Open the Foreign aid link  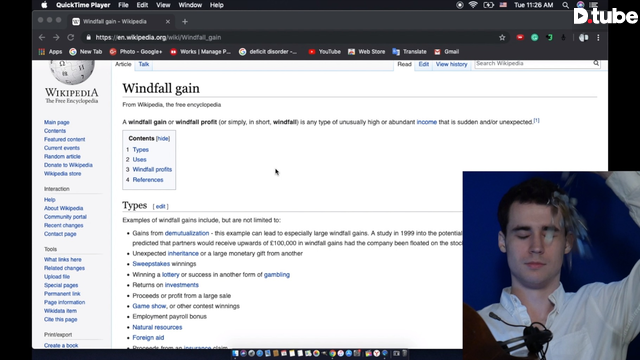148,338
